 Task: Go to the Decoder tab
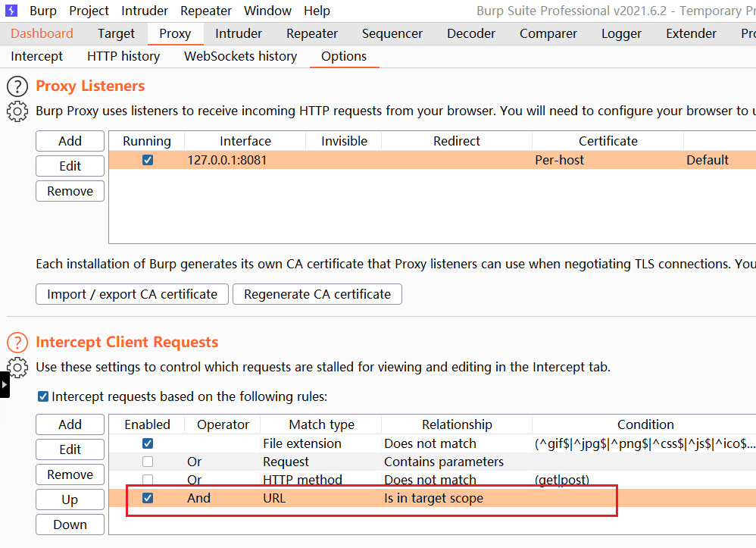pyautogui.click(x=471, y=33)
